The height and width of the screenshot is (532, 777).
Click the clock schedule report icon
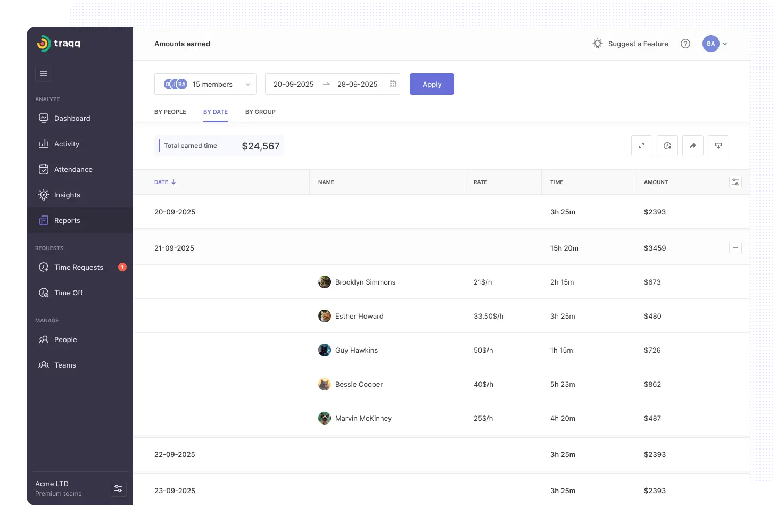667,146
